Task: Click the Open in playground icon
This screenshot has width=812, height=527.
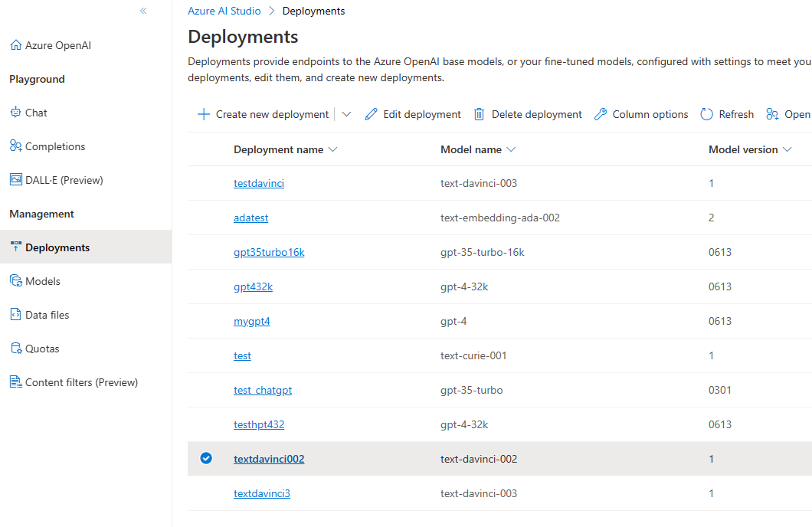Action: 772,114
